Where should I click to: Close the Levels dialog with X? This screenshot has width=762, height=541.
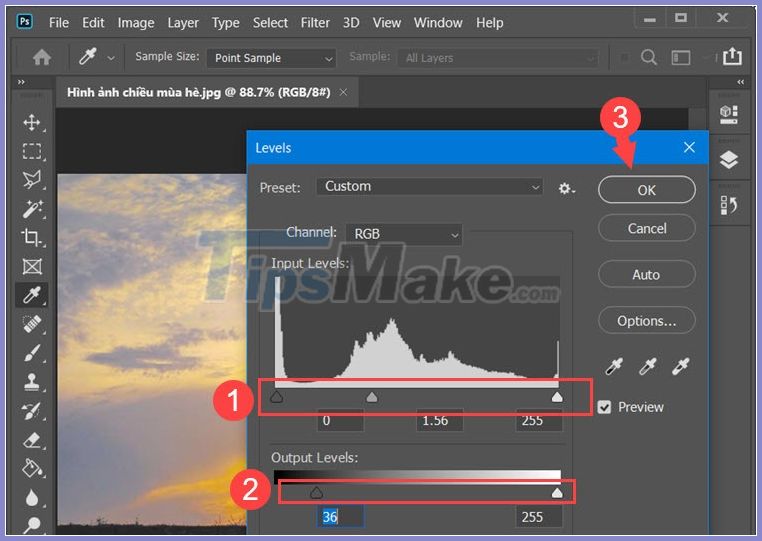point(689,147)
